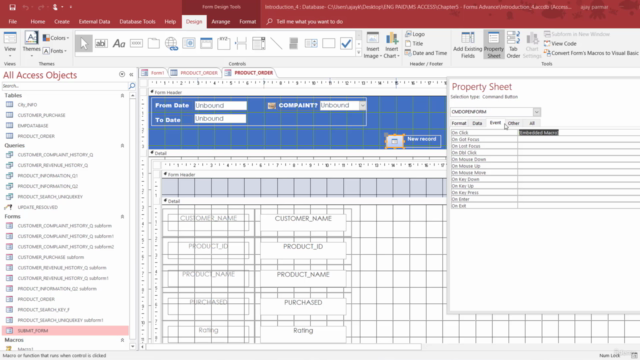This screenshot has height=360, width=640.
Task: Click the On Dbl Click property row
Action: pos(545,153)
